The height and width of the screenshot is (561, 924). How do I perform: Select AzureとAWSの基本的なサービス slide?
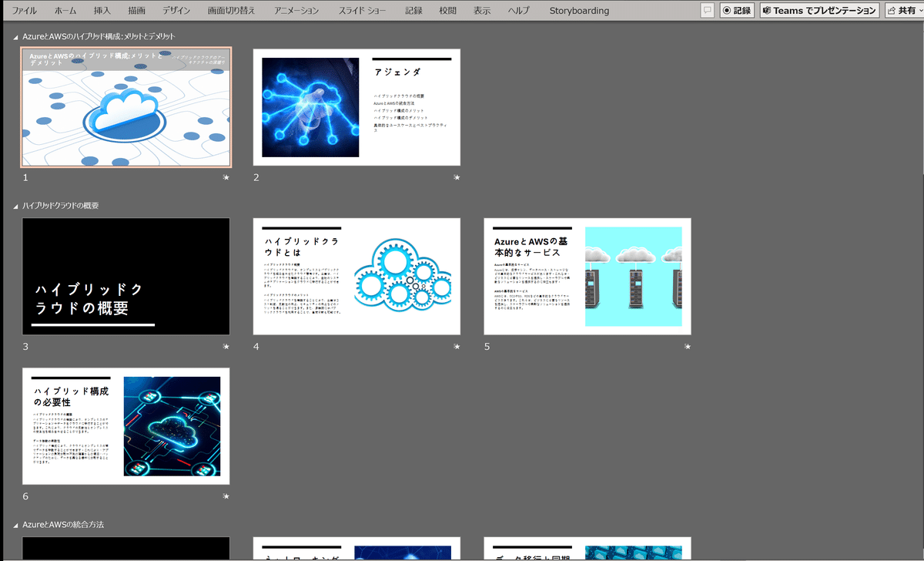588,276
